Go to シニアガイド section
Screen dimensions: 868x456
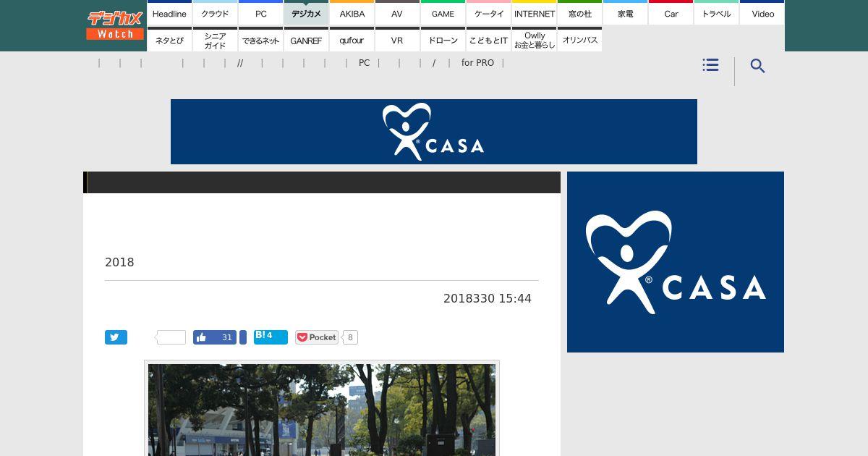(215, 40)
